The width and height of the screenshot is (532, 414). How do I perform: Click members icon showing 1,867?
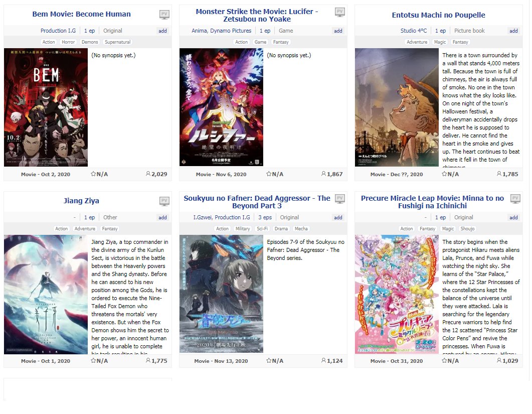point(323,174)
